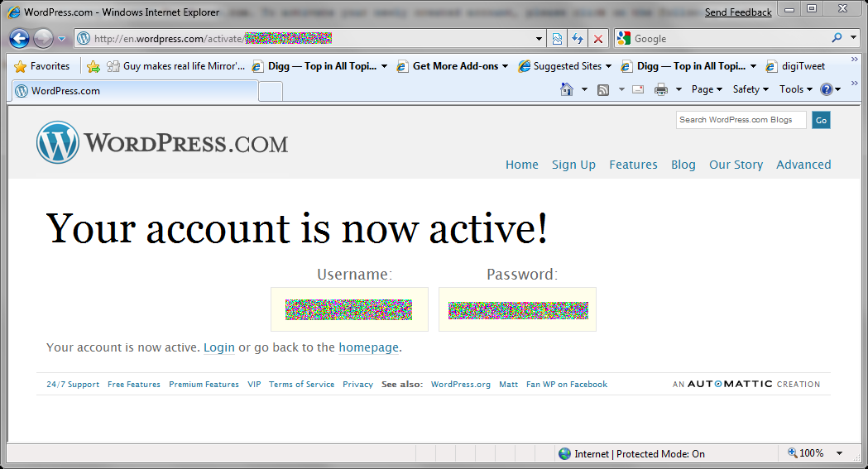This screenshot has width=868, height=469.
Task: Expand the Home icon dropdown arrow
Action: [x=584, y=89]
